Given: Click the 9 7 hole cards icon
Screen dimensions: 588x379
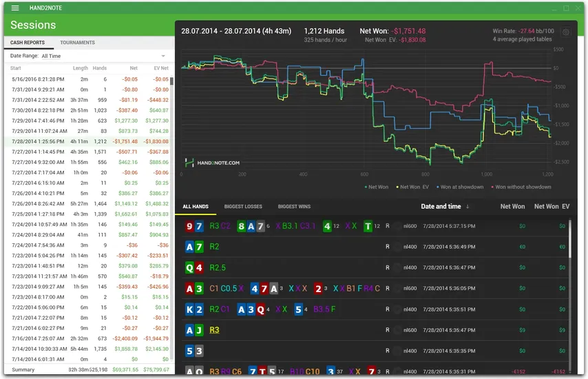Looking at the screenshot, I should click(194, 226).
